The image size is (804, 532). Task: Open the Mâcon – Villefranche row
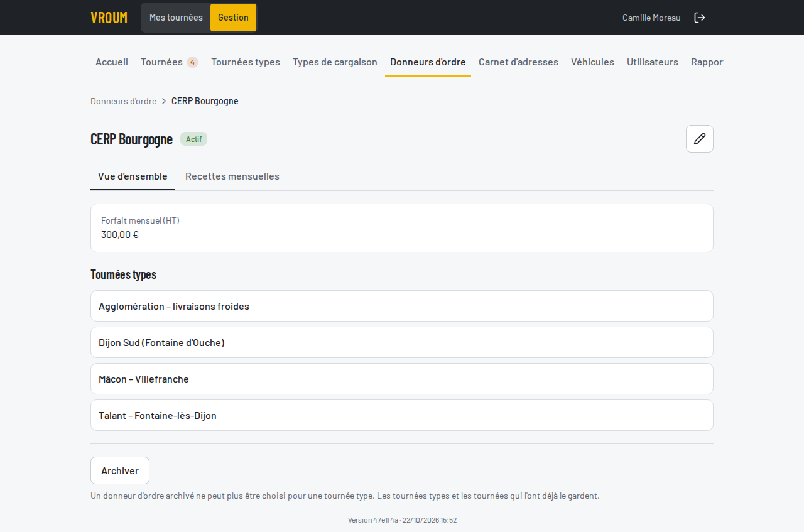[402, 379]
